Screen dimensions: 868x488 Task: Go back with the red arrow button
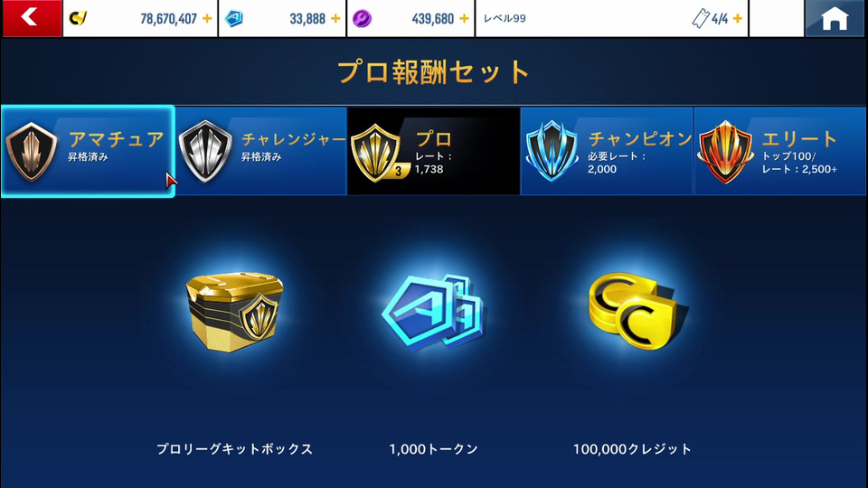[x=32, y=18]
